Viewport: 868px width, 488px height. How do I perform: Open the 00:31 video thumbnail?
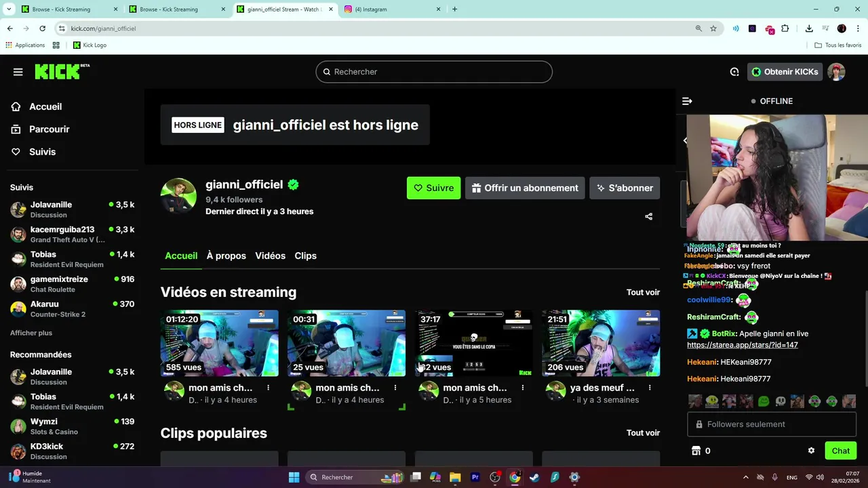click(347, 343)
